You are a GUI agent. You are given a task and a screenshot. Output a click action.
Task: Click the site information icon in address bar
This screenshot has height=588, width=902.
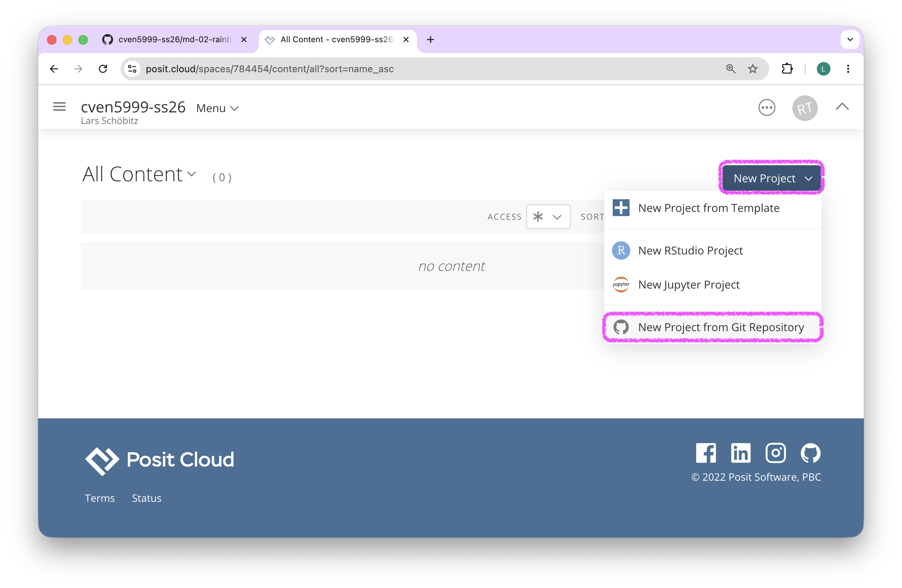click(132, 68)
